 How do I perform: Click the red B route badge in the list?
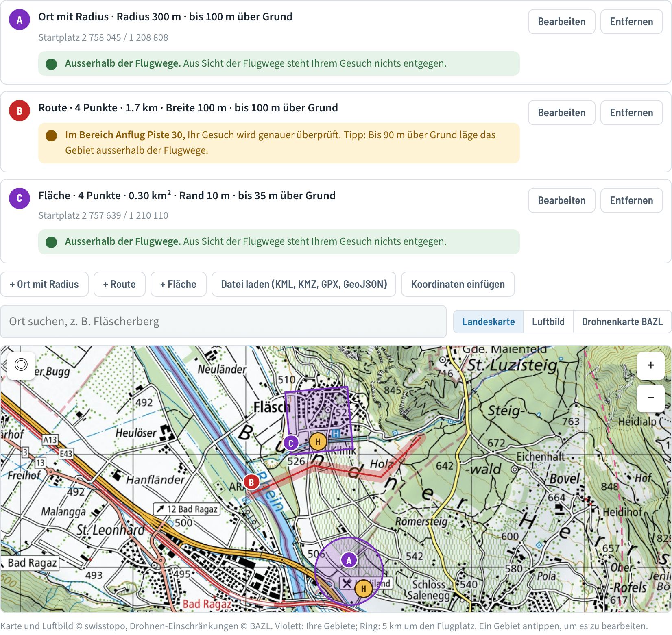[20, 111]
